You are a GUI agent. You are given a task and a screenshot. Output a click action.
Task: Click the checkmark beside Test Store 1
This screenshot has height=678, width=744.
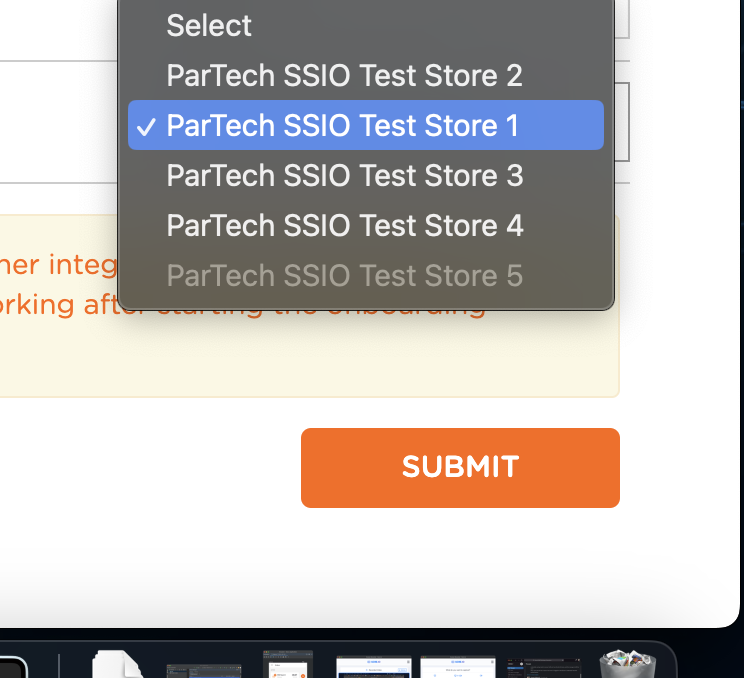[x=146, y=127]
